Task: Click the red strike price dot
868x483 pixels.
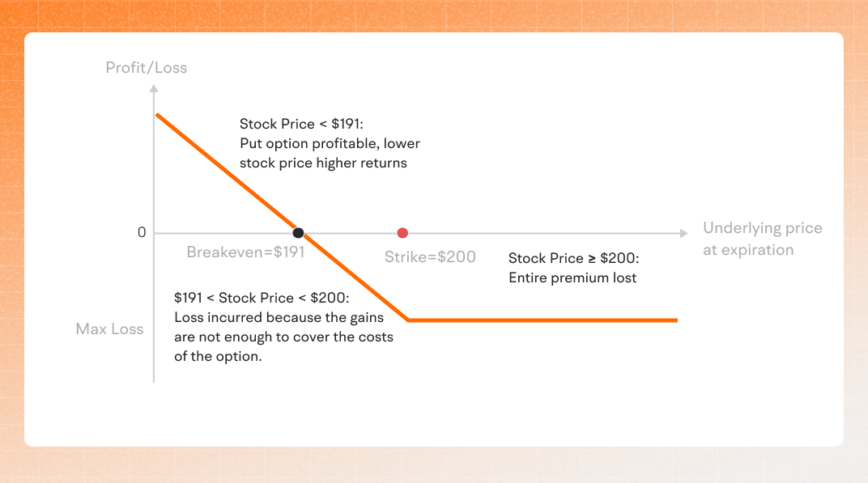Action: click(x=402, y=233)
